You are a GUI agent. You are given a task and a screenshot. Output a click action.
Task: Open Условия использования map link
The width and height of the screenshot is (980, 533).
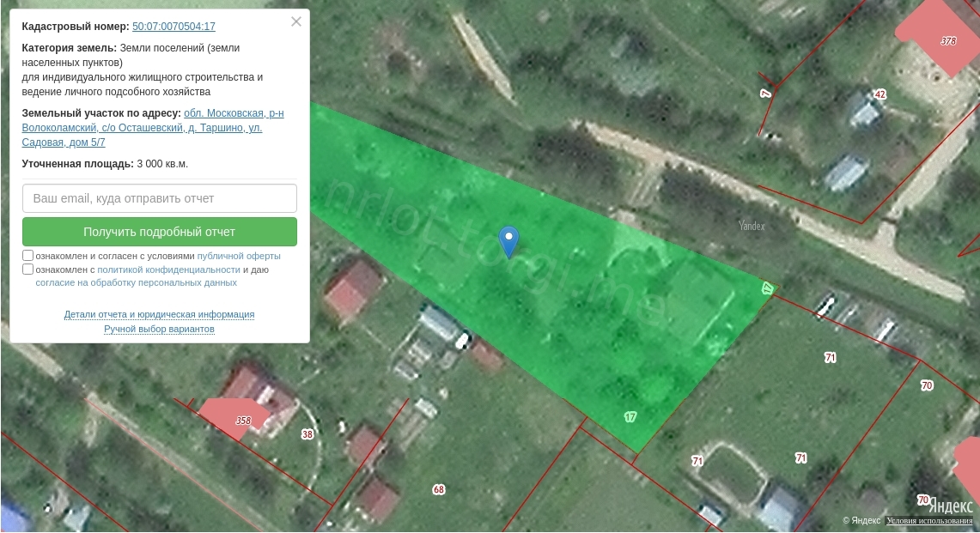point(929,520)
